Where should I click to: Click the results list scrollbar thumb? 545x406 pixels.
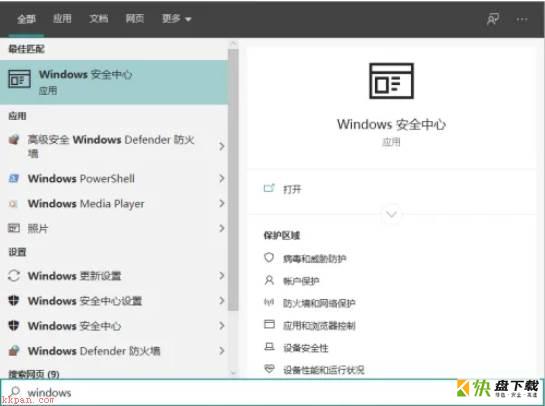[234, 180]
